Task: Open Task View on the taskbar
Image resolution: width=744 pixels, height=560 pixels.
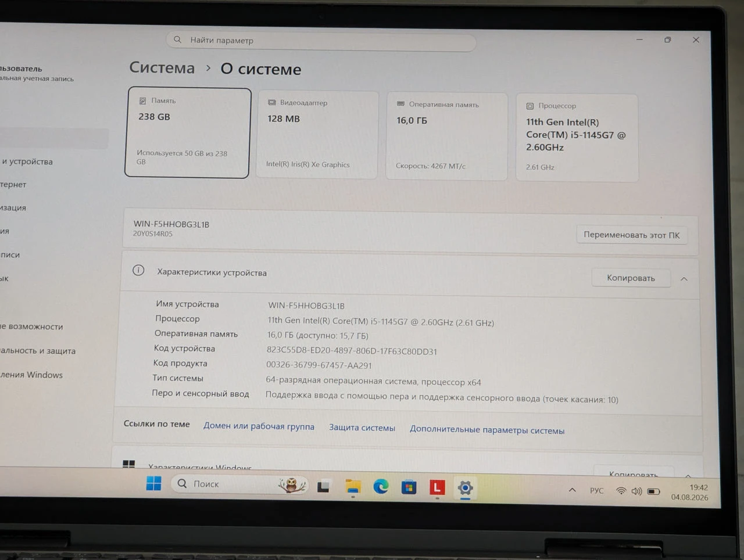Action: 323,486
